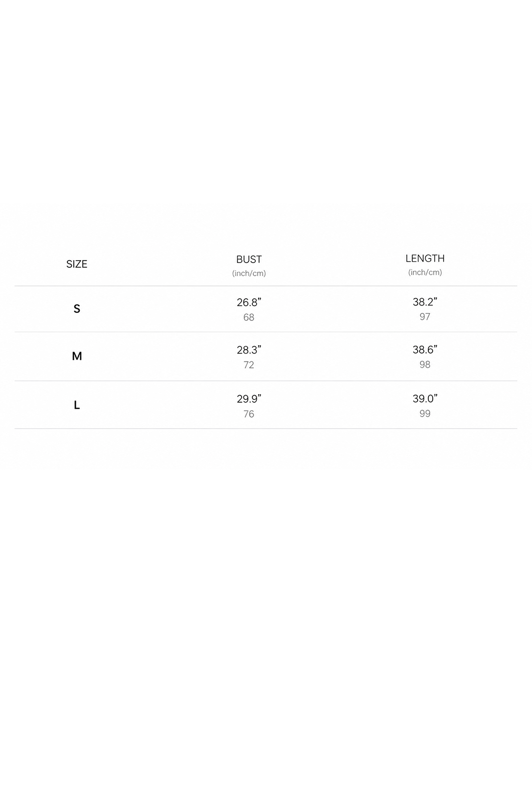
Task: Click the 99 cm length value
Action: pos(425,414)
